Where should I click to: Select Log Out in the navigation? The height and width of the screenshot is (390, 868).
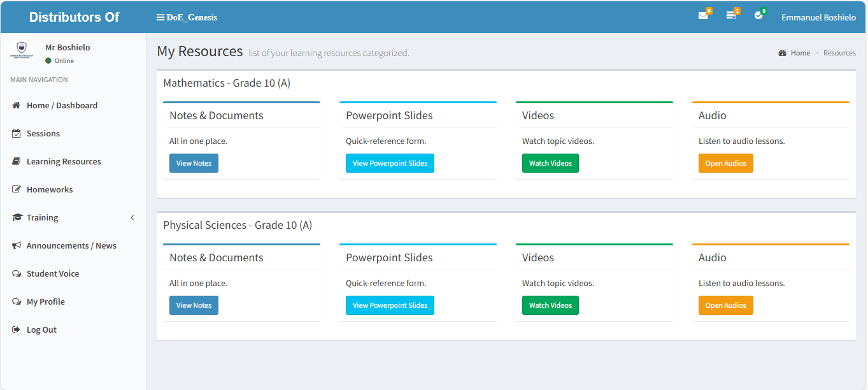(x=41, y=330)
